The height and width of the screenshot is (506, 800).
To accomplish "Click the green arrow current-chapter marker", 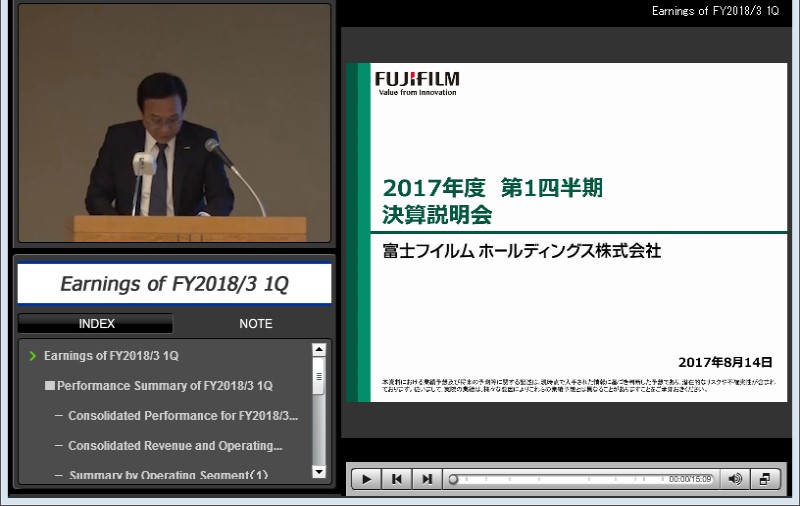I will 33,356.
